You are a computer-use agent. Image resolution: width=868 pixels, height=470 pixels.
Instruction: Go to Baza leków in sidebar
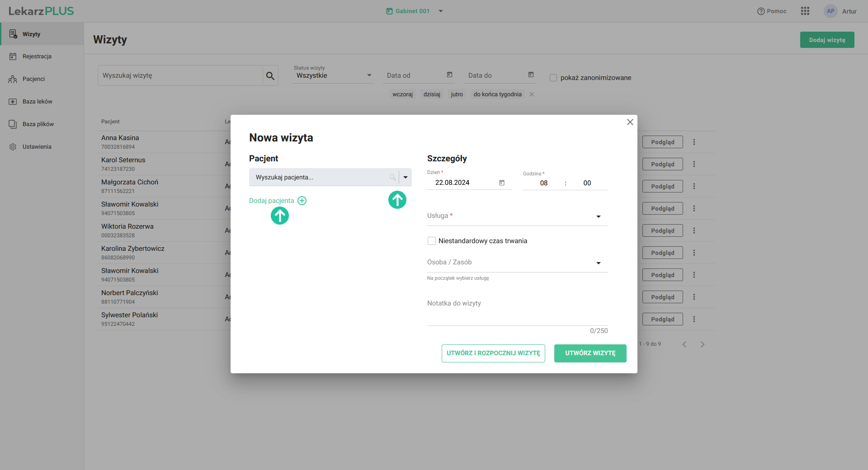37,102
